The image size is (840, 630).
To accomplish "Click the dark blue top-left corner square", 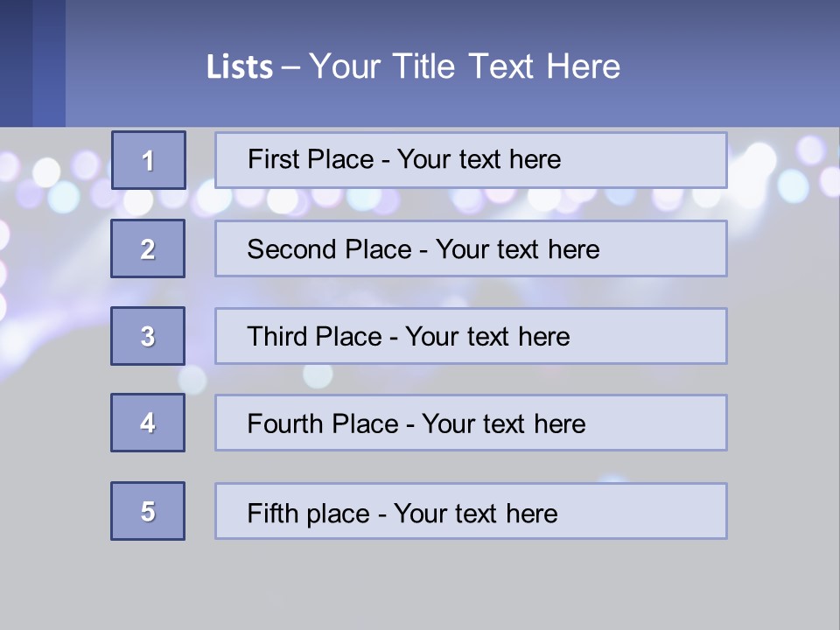I will tap(16, 63).
